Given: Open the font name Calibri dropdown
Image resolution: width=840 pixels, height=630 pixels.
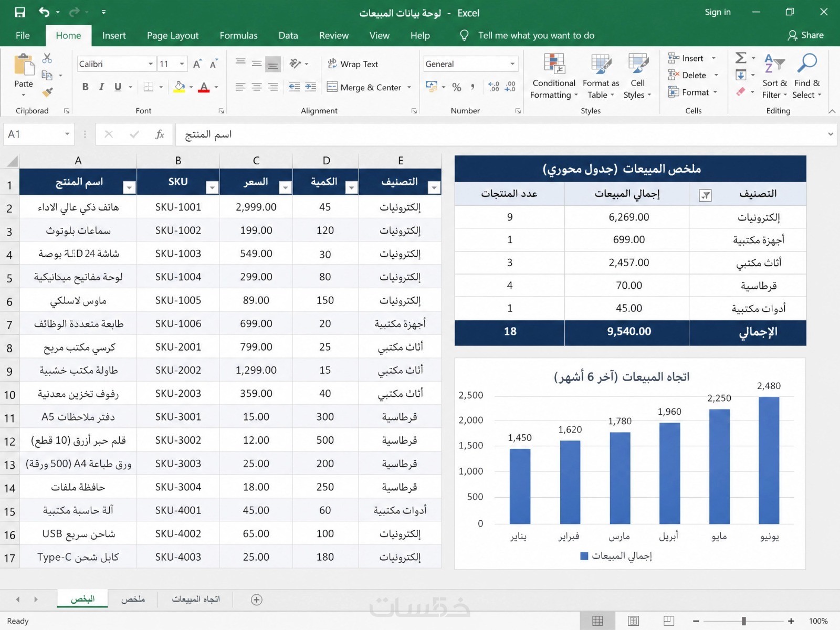Looking at the screenshot, I should [x=151, y=64].
